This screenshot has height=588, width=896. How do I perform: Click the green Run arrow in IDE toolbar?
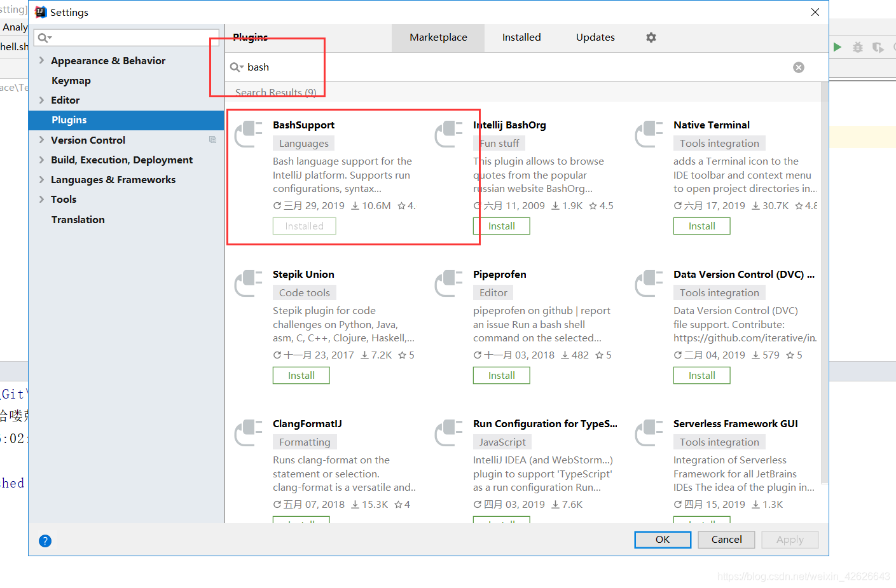click(837, 47)
